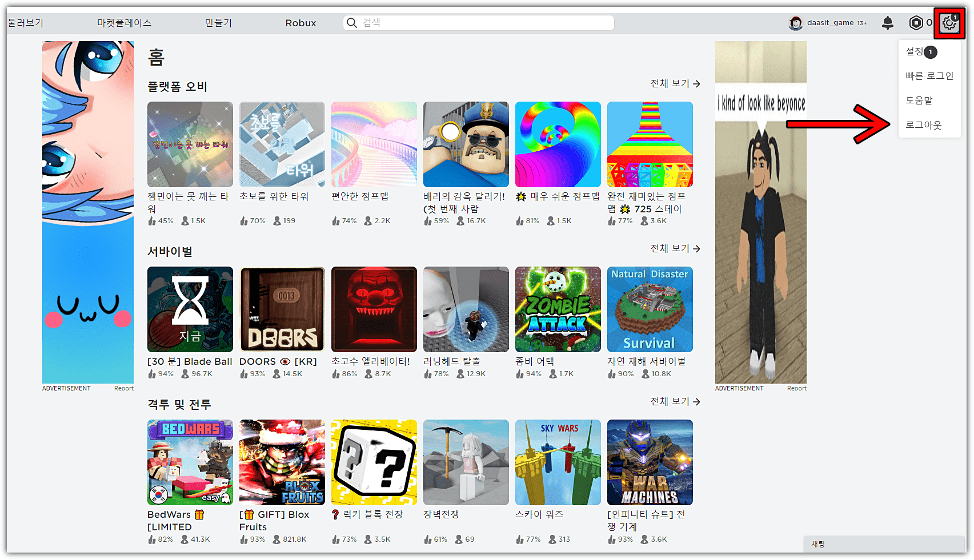The image size is (974, 560).
Task: Click the Robux balance icon
Action: click(x=916, y=23)
